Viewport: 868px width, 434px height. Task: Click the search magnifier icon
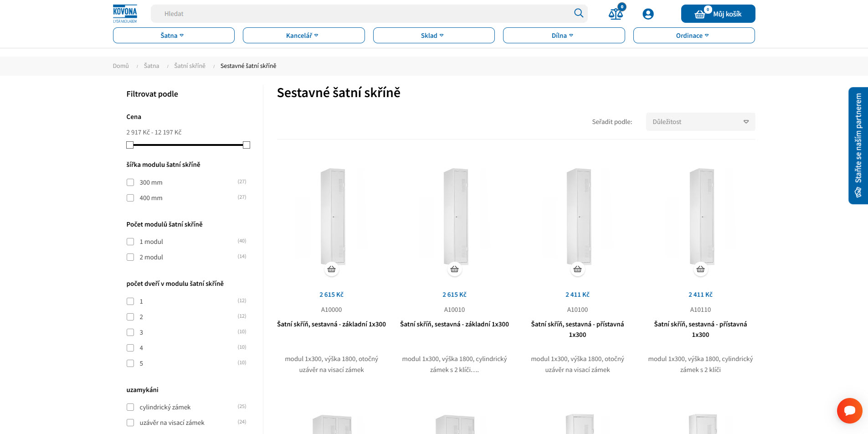tap(578, 13)
